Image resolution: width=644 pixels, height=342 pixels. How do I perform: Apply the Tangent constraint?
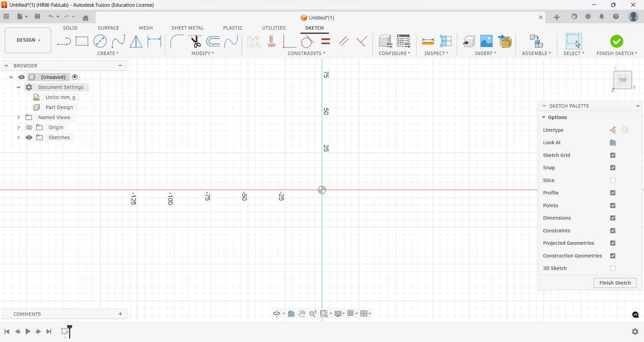307,41
